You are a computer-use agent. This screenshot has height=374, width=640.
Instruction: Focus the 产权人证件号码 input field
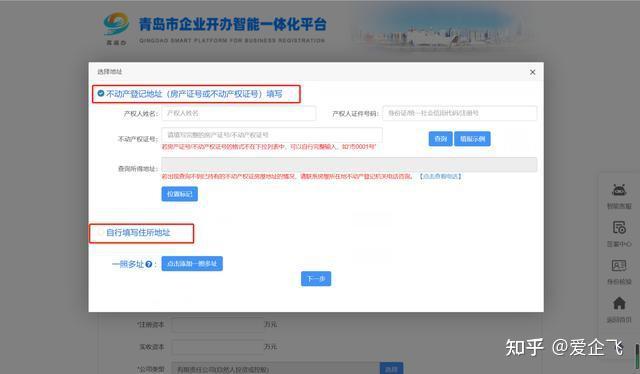(x=460, y=113)
